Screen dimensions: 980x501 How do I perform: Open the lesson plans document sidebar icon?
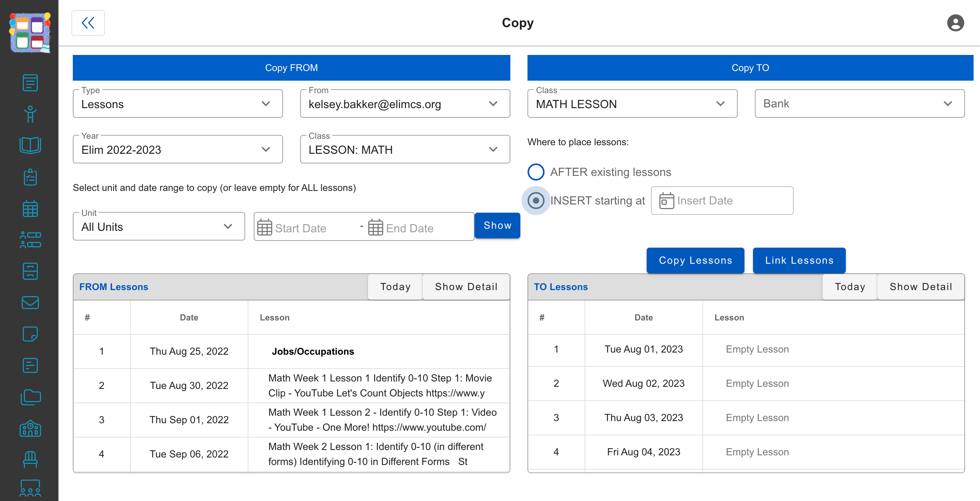pyautogui.click(x=30, y=82)
